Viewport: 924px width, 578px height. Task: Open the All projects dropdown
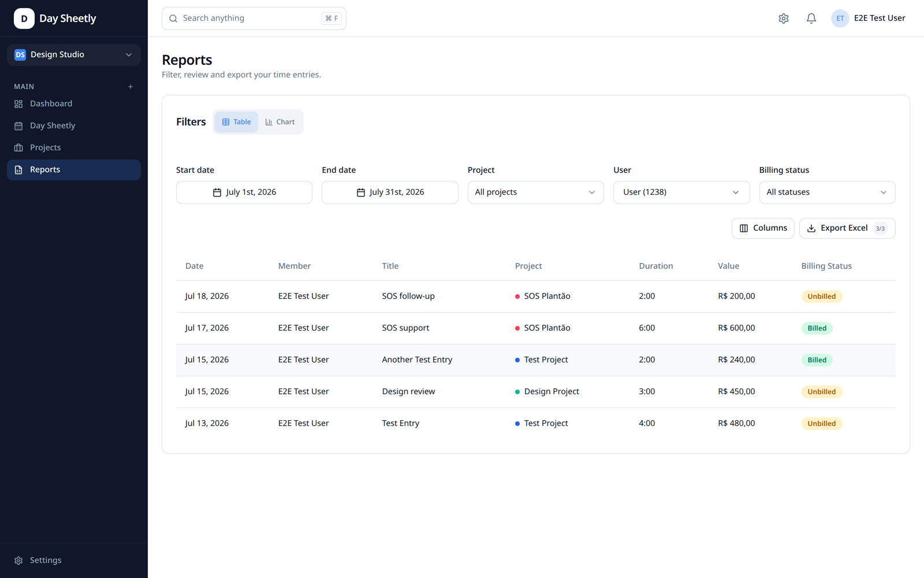536,192
